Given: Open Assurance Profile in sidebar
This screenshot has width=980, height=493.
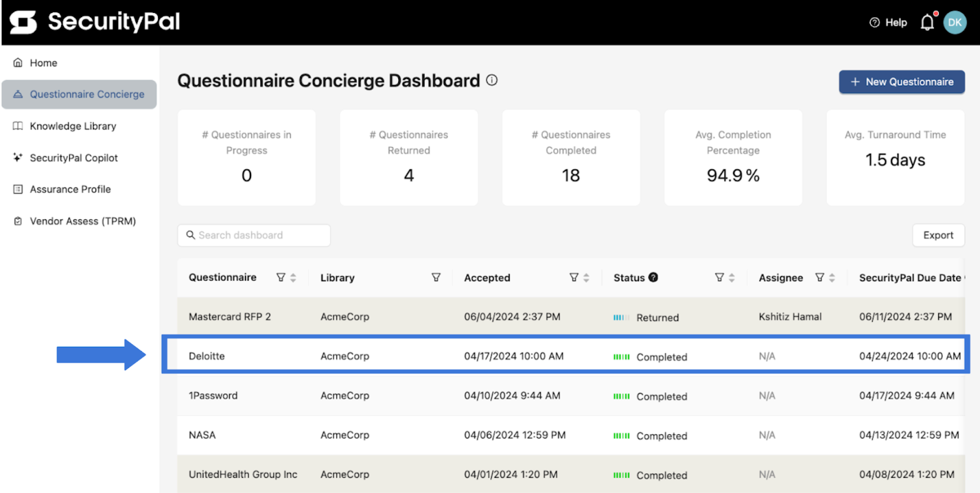Looking at the screenshot, I should click(78, 189).
